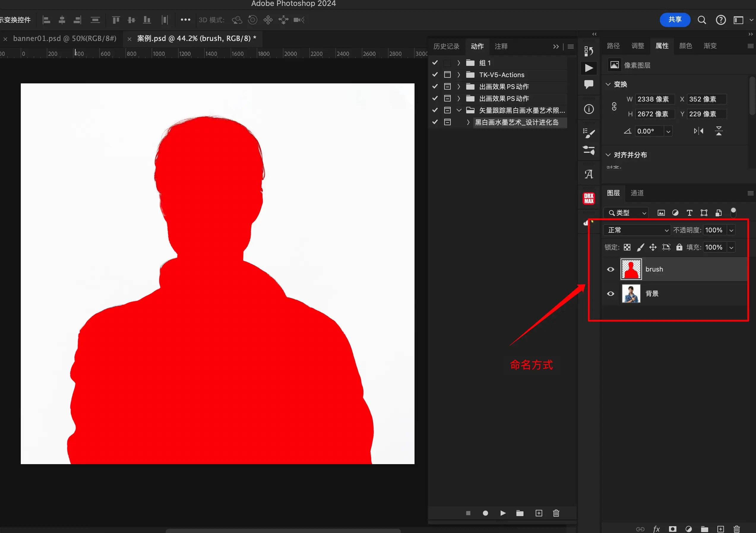Toggle the checkmark for 组 1 action set
756x533 pixels.
(435, 63)
